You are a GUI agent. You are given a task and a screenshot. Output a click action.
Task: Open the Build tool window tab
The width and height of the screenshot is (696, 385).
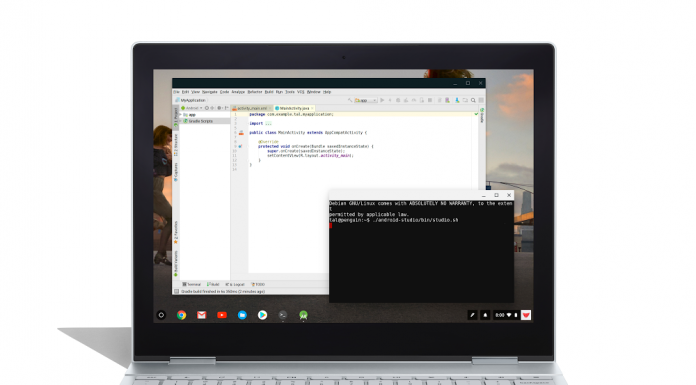click(214, 284)
